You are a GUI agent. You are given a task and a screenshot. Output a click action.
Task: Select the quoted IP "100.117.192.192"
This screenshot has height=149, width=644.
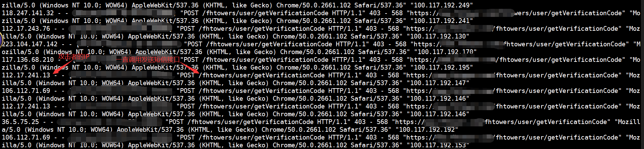tap(427, 130)
